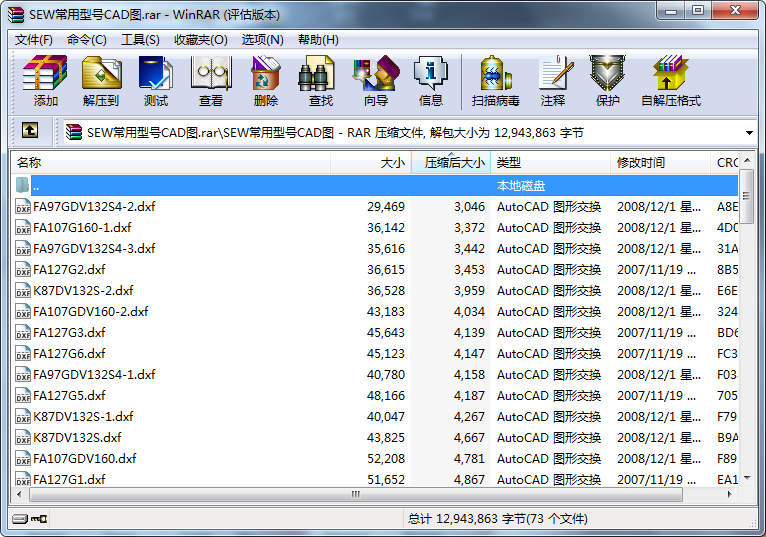This screenshot has height=537, width=766.
Task: Select file FA127G3.dxf
Action: (69, 333)
